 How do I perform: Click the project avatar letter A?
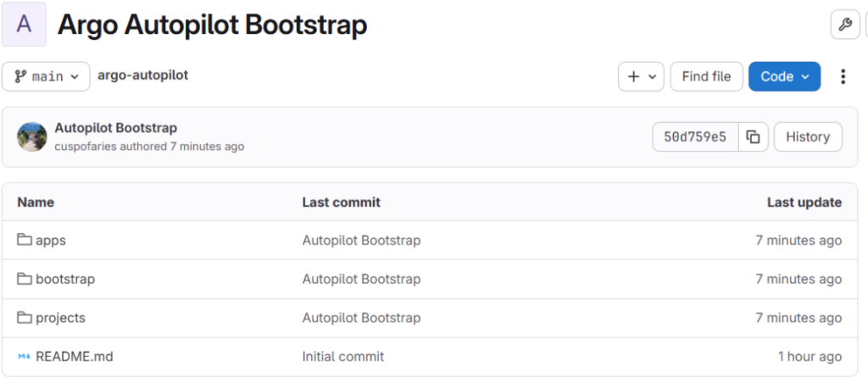click(24, 25)
